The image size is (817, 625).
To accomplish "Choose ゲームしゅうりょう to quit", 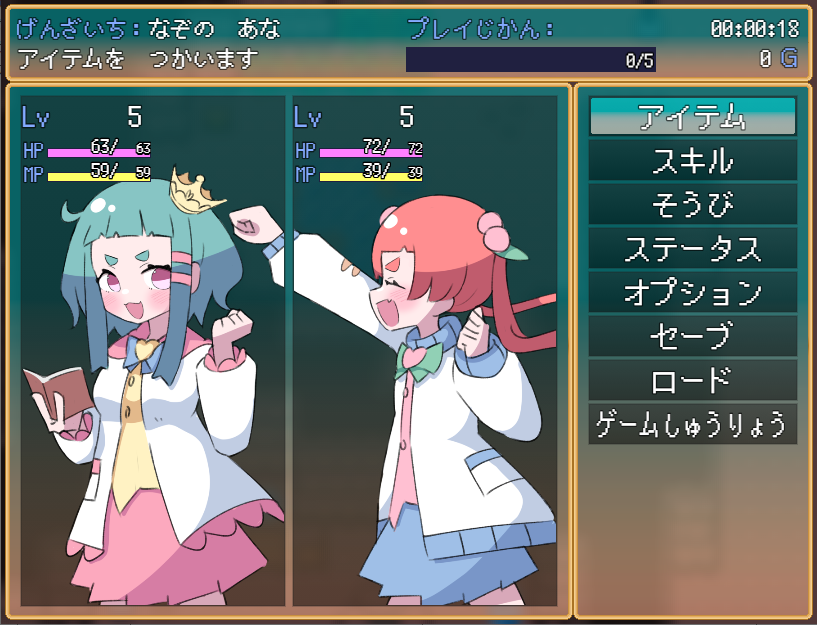I will point(692,424).
